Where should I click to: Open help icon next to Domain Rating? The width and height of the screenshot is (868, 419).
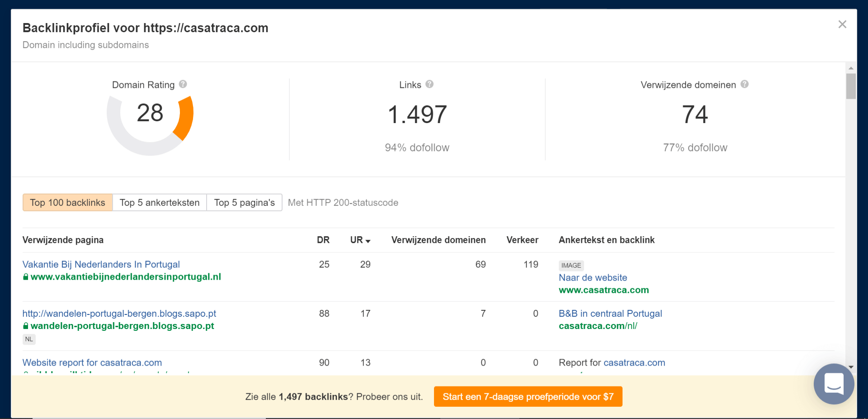pos(183,84)
